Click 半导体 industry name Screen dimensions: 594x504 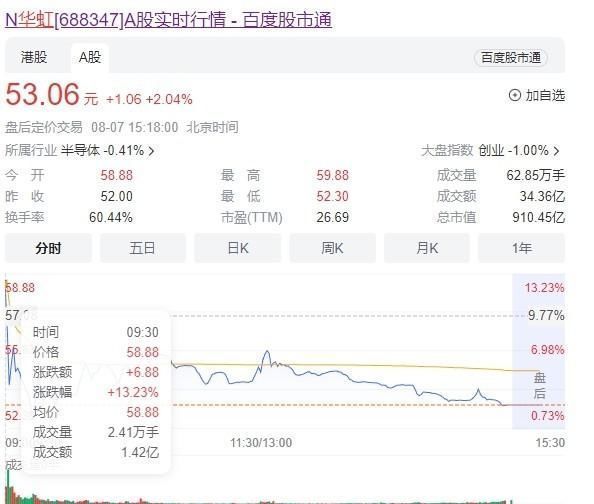80,150
